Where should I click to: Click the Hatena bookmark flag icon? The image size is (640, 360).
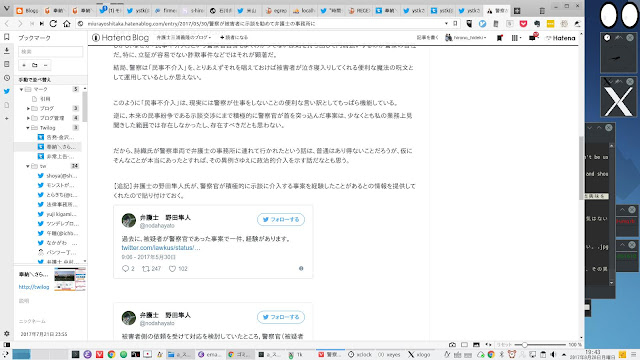500,38
